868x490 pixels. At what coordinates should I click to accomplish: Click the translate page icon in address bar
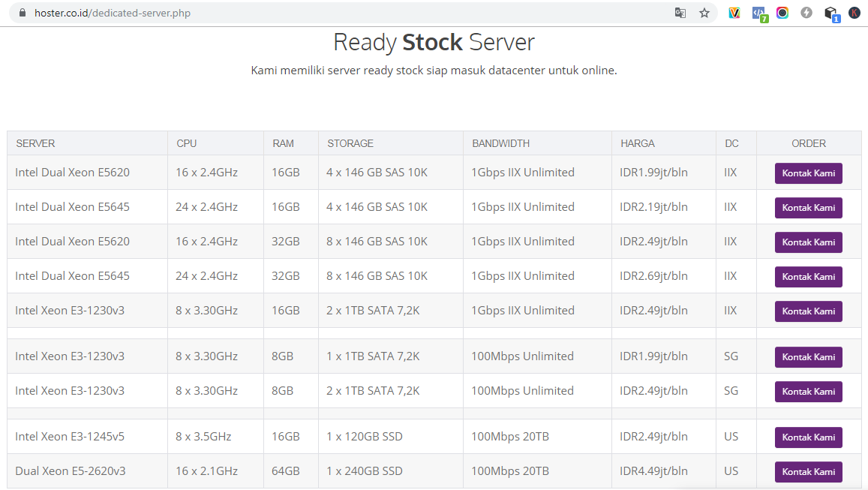click(x=680, y=13)
